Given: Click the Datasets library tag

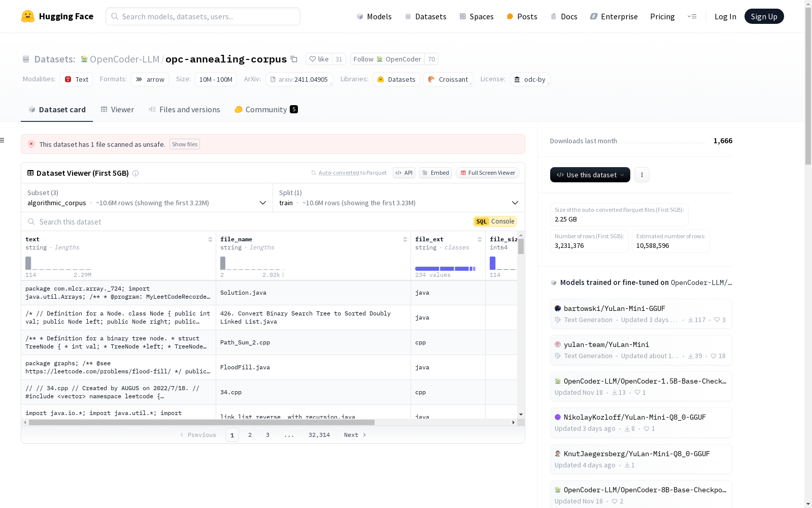Looking at the screenshot, I should click(x=396, y=79).
